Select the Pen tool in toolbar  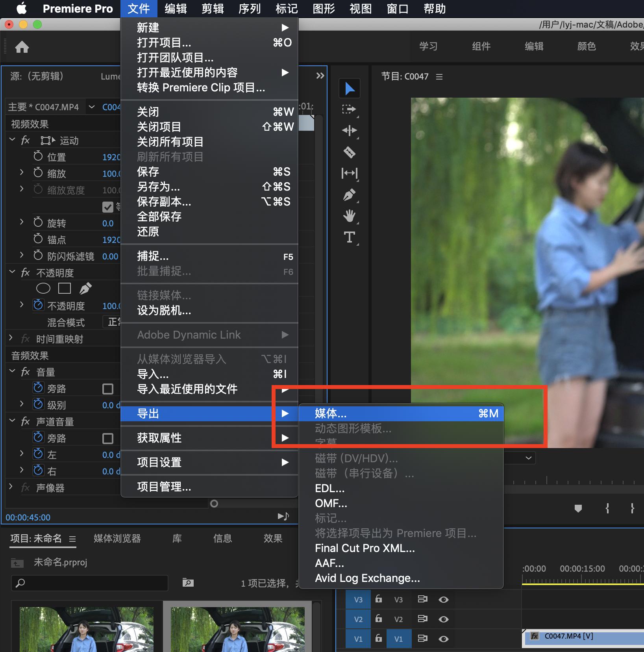click(349, 195)
